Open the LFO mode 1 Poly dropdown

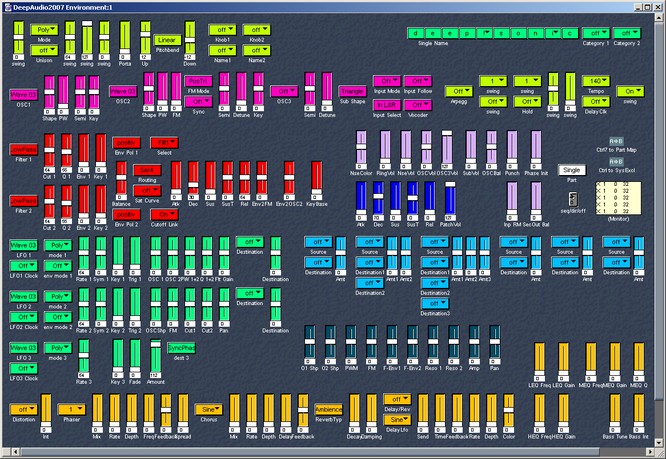click(x=58, y=245)
